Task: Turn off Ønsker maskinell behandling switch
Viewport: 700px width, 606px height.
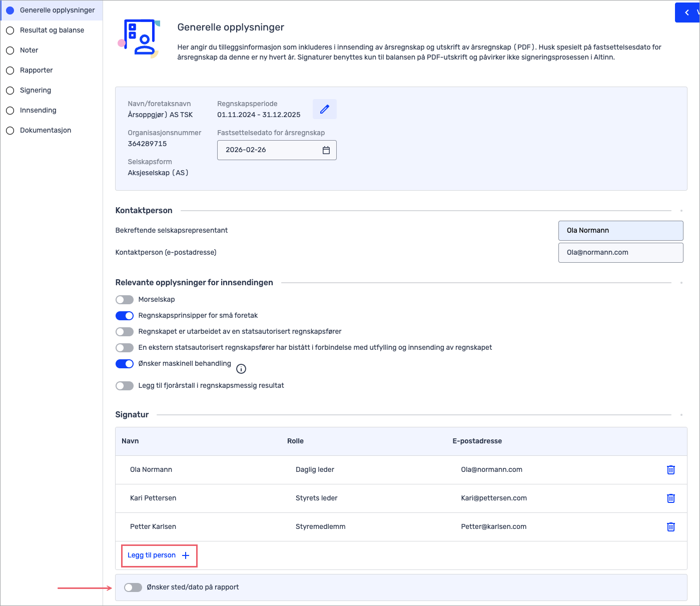Action: coord(125,364)
